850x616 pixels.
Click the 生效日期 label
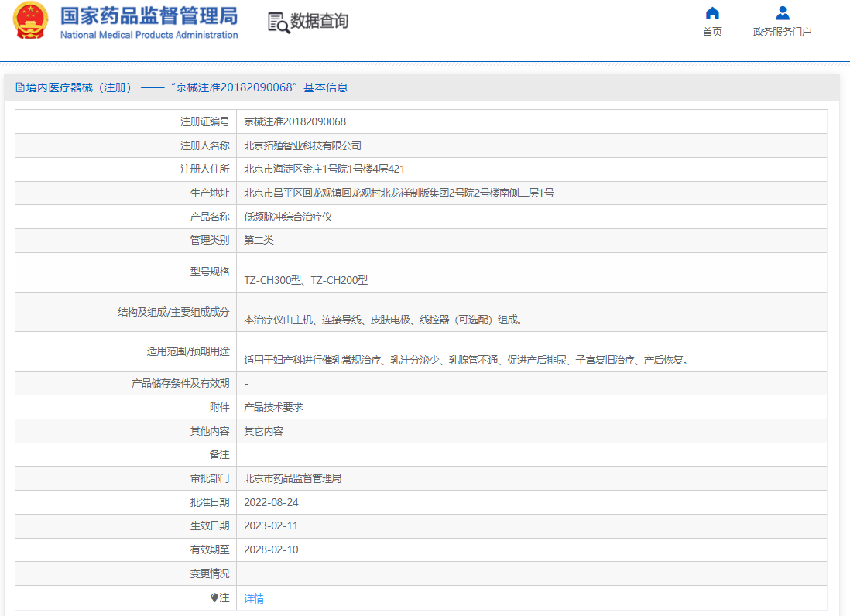tap(210, 525)
